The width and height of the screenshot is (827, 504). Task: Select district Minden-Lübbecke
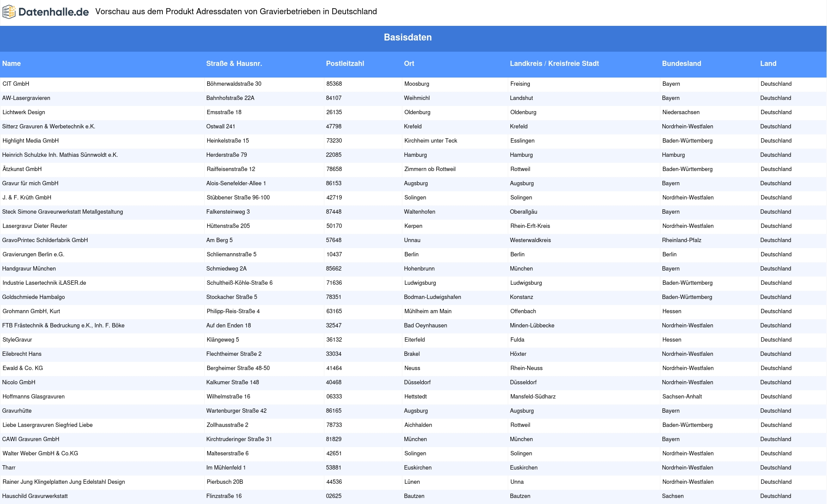[x=532, y=325]
